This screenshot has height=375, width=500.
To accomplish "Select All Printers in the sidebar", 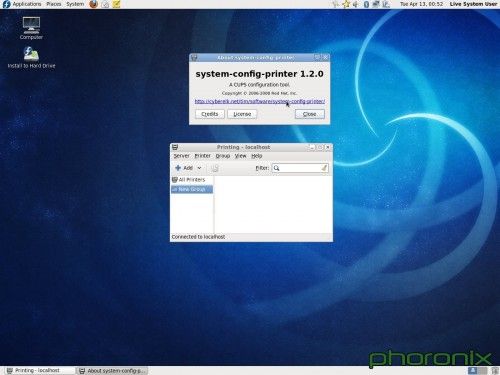I will [x=192, y=180].
